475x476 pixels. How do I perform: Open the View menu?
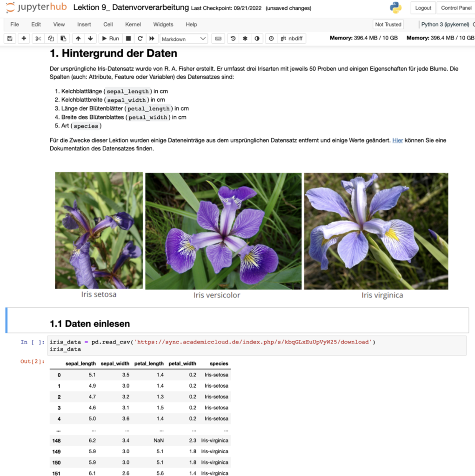pyautogui.click(x=59, y=25)
